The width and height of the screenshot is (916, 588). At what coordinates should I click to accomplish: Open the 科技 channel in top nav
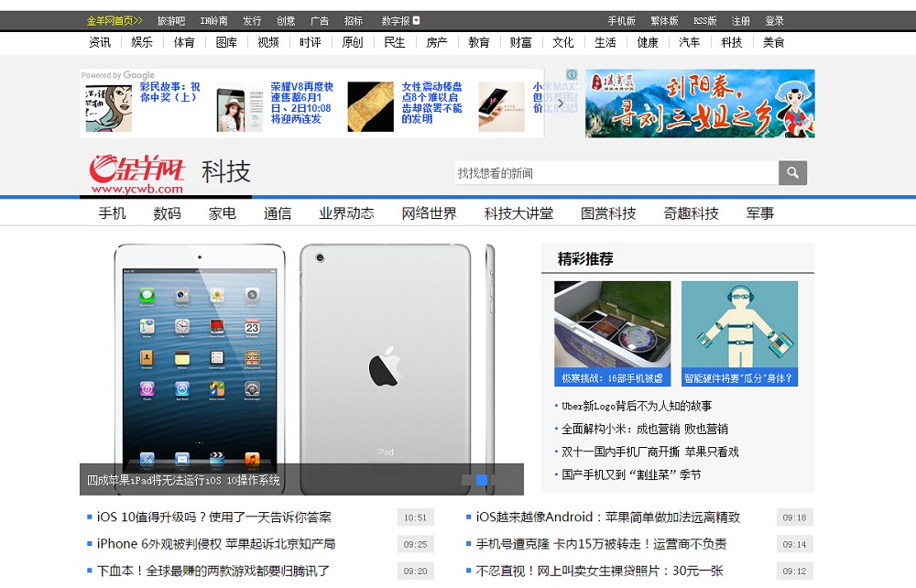(731, 42)
